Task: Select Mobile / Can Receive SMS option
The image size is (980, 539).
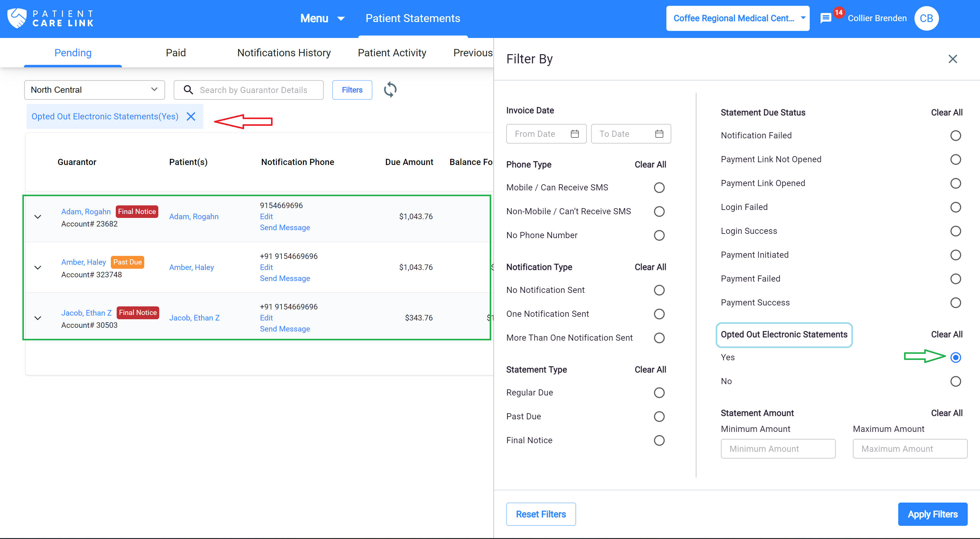Action: [x=659, y=188]
